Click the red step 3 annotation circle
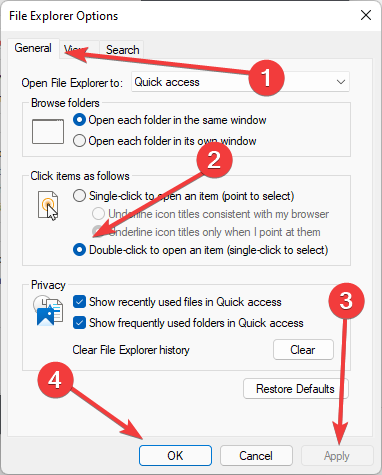Viewport: 382px width, 475px height. click(x=346, y=301)
